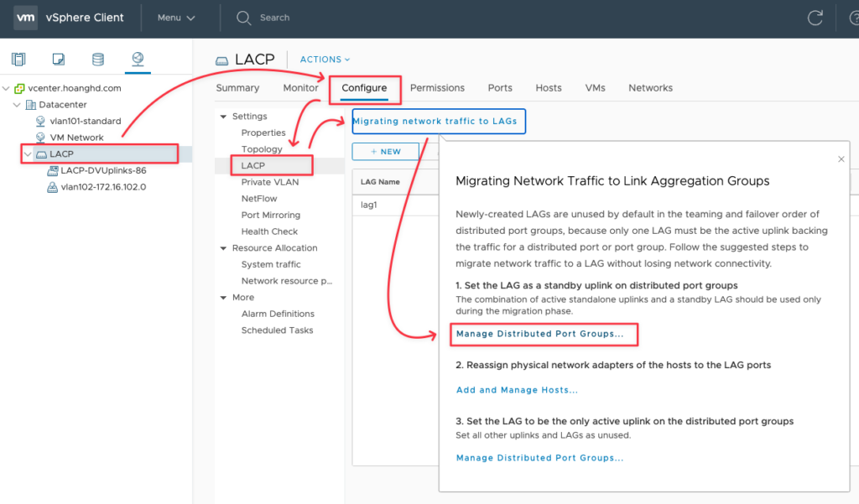
Task: Click the vlan102-172.16.102.0 port group icon
Action: [52, 187]
